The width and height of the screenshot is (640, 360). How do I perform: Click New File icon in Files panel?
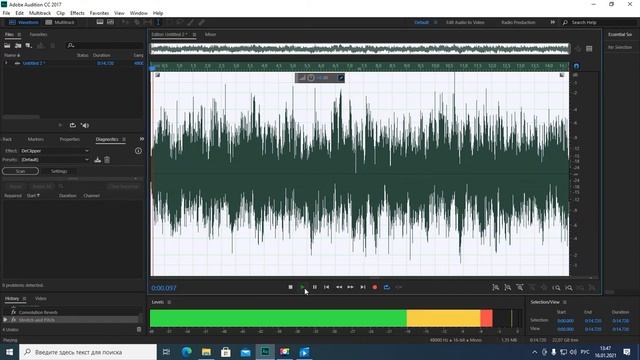coord(29,45)
